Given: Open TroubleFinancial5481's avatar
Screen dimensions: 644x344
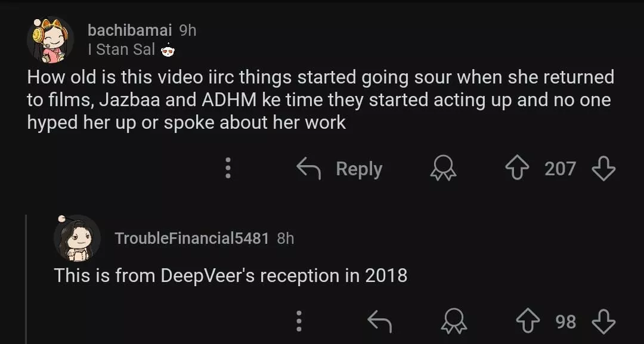Looking at the screenshot, I should point(77,238).
